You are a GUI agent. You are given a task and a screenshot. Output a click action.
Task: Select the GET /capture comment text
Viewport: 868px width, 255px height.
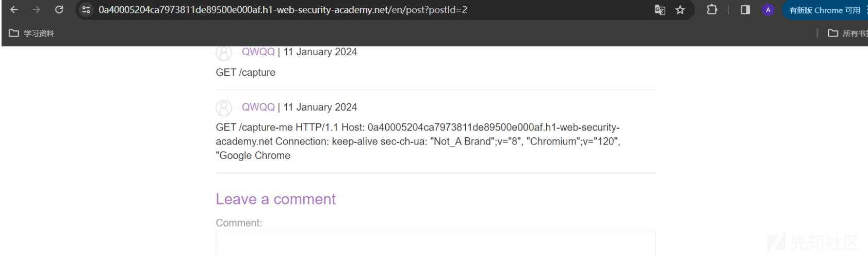[245, 72]
